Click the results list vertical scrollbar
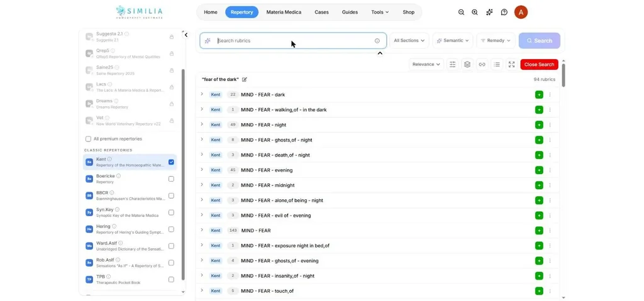The image size is (644, 301). (x=563, y=75)
